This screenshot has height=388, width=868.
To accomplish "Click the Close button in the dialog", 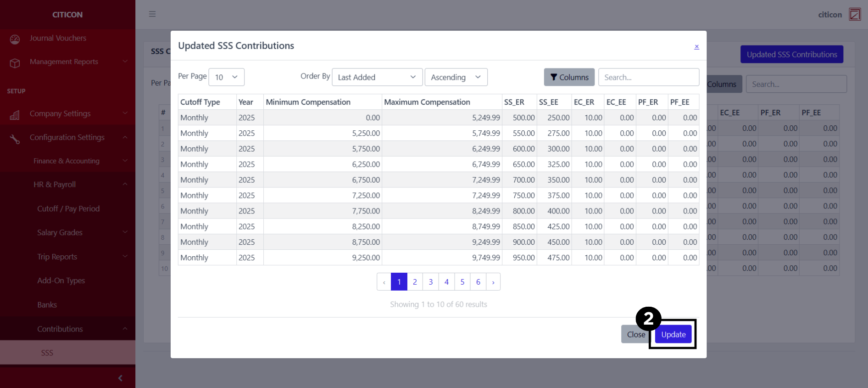I will [635, 334].
